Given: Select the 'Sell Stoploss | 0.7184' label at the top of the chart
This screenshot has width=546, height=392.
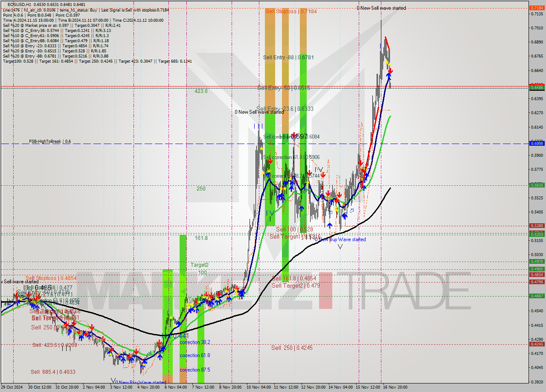Looking at the screenshot, I should point(291,12).
